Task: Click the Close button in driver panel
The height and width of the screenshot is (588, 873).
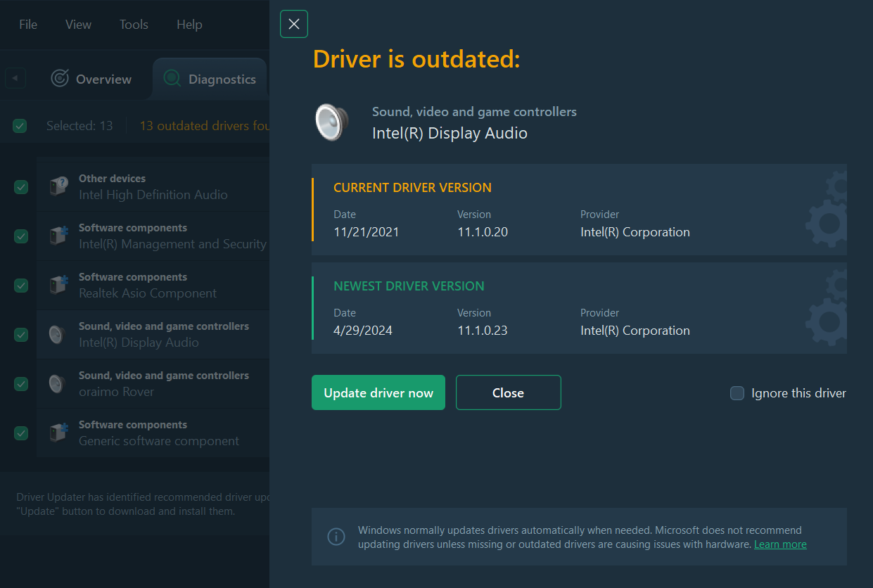Action: click(508, 392)
